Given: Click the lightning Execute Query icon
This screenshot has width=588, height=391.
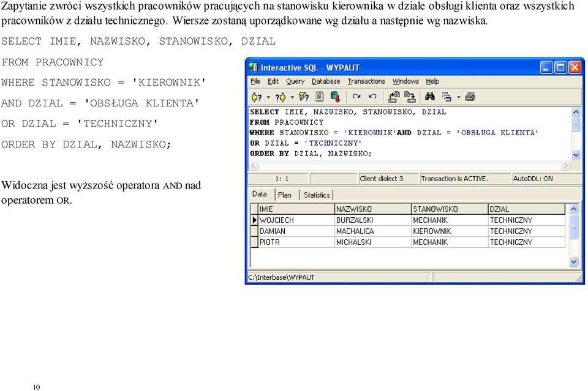Looking at the screenshot, I should pyautogui.click(x=304, y=97).
